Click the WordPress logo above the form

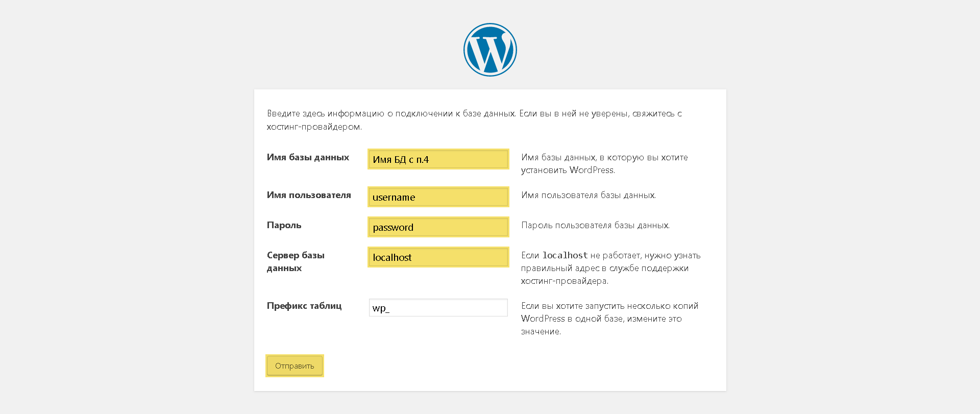click(490, 50)
